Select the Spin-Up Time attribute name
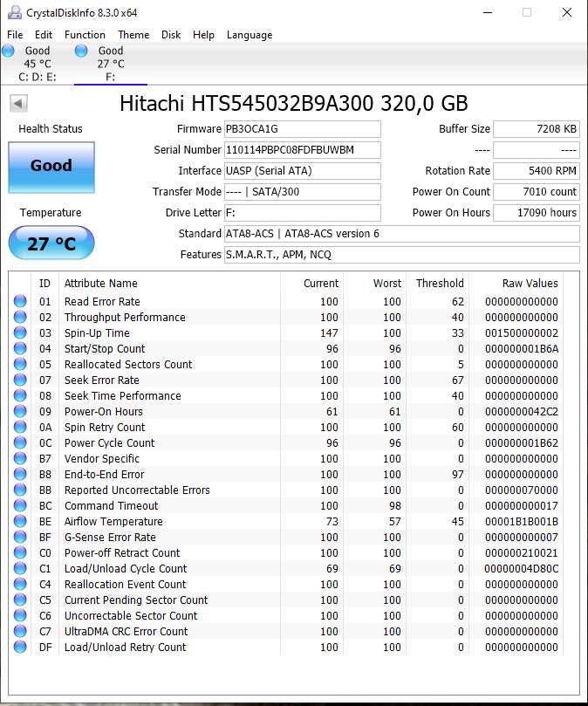This screenshot has width=588, height=706. pos(97,332)
